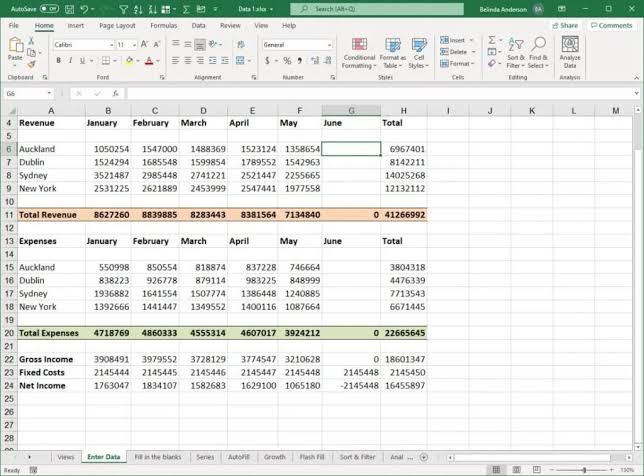The image size is (644, 476).
Task: Open the File menu
Action: click(x=14, y=25)
